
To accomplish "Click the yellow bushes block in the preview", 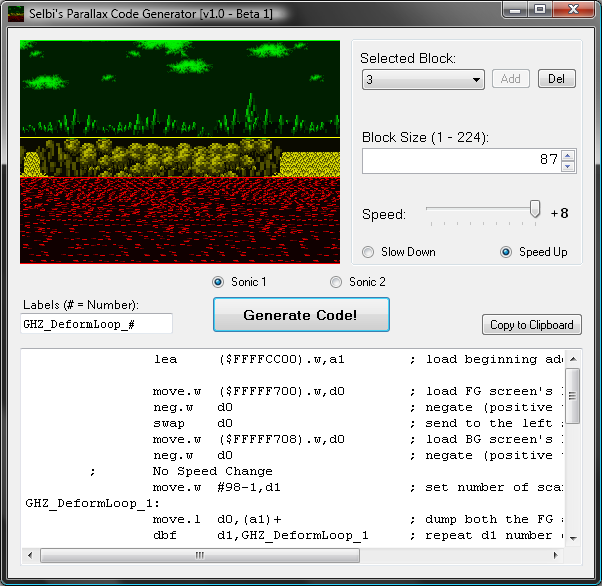I will [x=180, y=157].
